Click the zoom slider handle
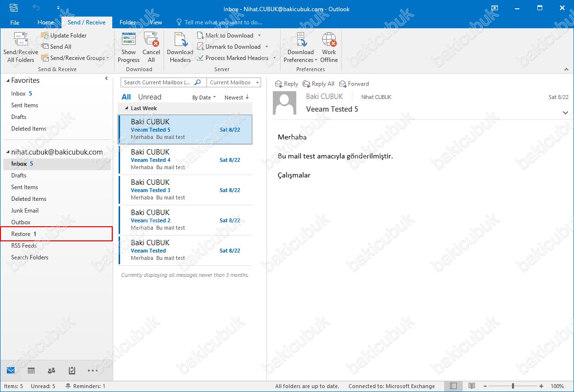The image size is (574, 392). [x=513, y=386]
